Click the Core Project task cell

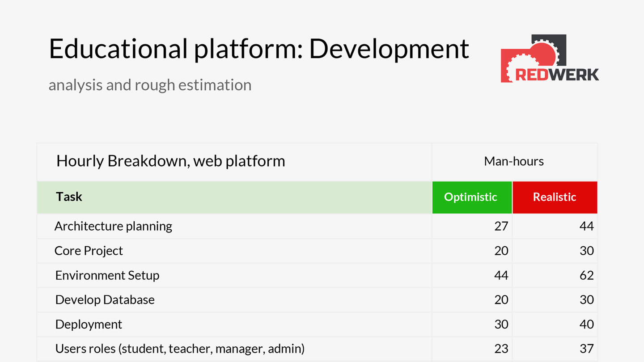234,251
